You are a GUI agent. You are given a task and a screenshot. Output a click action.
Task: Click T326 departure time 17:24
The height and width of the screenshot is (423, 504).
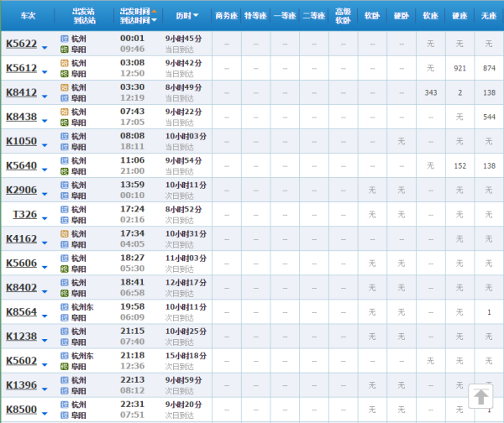tap(132, 209)
